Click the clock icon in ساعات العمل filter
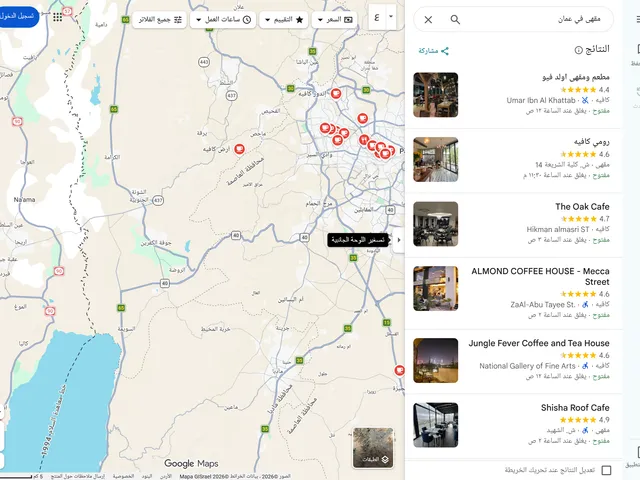The image size is (640, 480). click(x=247, y=20)
